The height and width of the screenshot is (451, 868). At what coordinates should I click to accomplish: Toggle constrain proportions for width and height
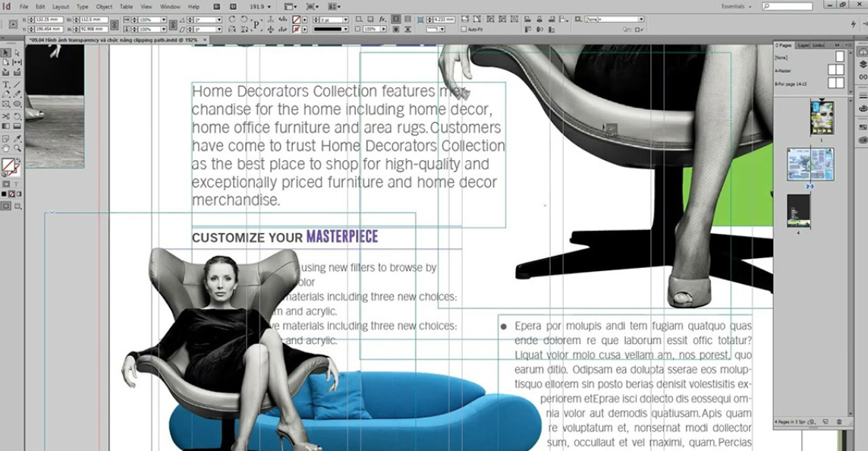pos(115,24)
